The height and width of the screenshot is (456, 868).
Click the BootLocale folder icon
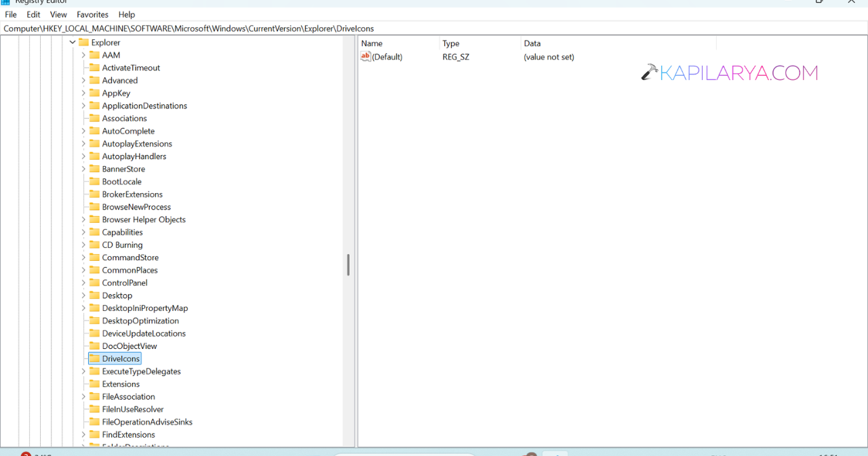[95, 182]
